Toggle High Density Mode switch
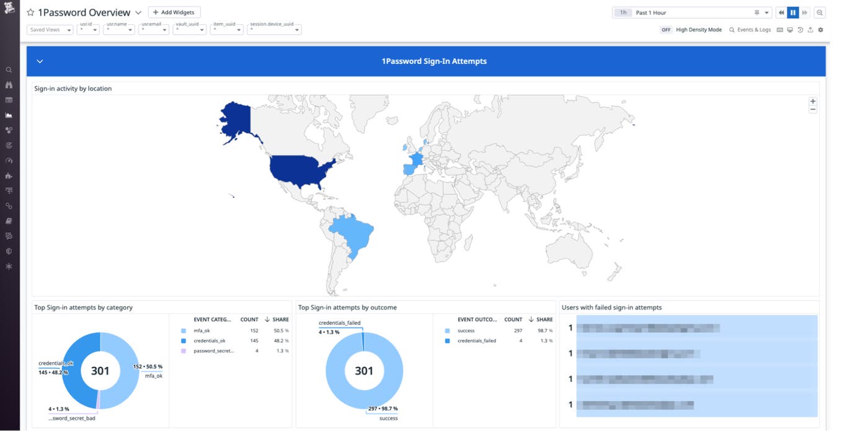The width and height of the screenshot is (868, 431). pos(666,30)
